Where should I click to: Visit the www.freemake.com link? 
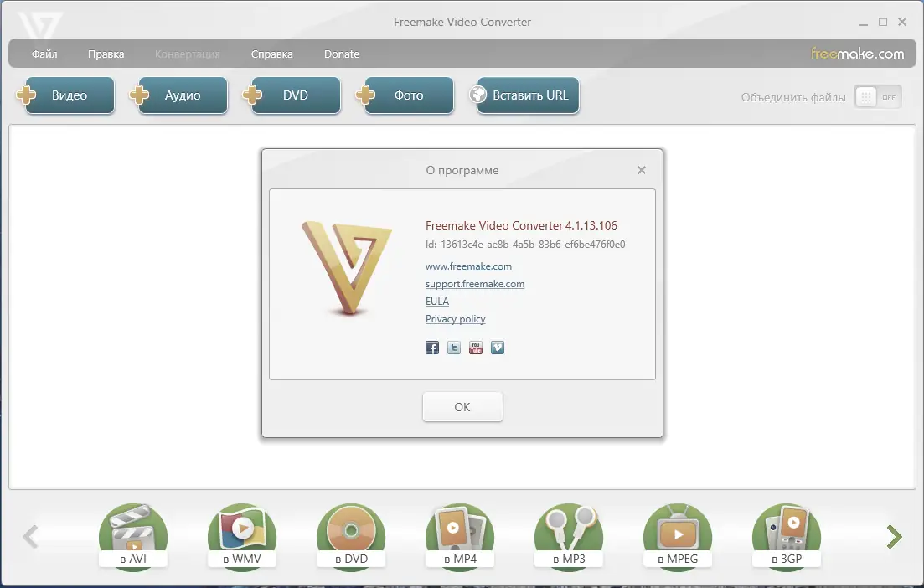pos(468,266)
